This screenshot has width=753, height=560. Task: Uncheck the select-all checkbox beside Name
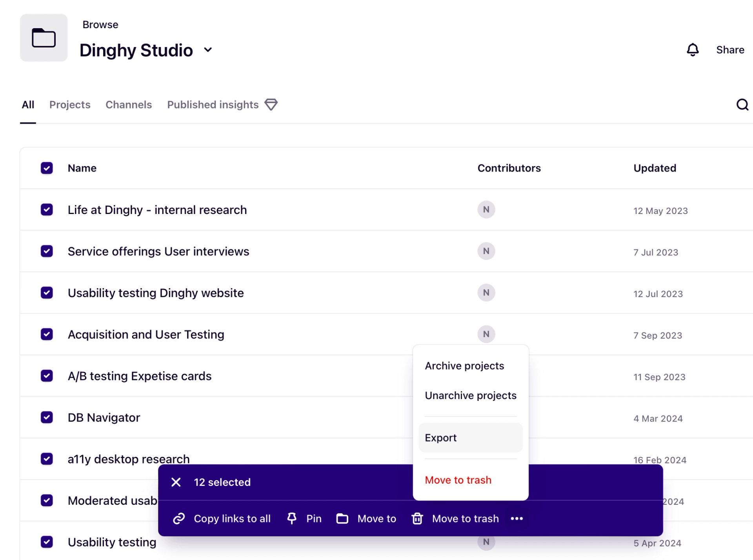(x=47, y=168)
